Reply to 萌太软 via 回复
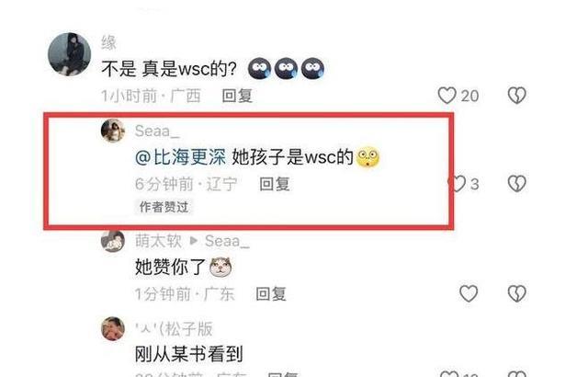The height and width of the screenshot is (377, 588). click(x=271, y=293)
